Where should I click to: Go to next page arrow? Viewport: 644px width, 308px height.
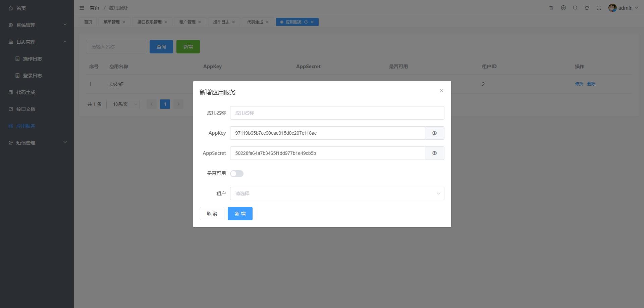pos(178,104)
